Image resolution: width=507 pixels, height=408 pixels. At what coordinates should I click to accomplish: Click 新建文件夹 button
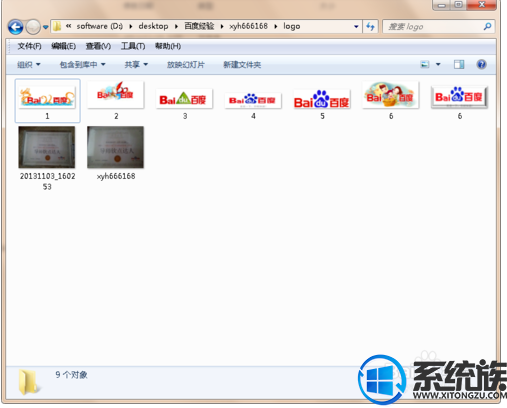(x=242, y=65)
